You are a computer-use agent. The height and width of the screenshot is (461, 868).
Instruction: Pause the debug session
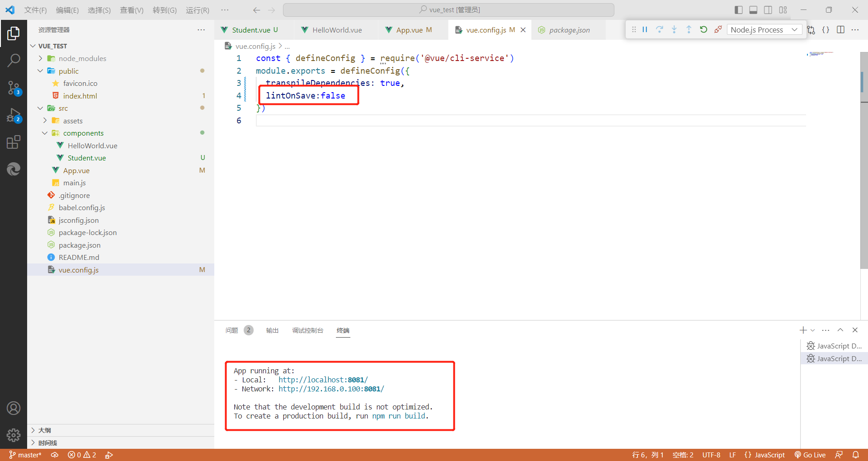(x=645, y=29)
